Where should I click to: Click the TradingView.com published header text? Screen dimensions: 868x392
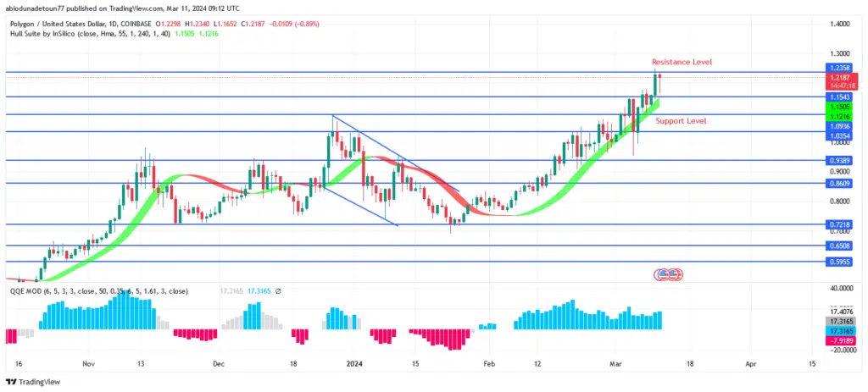click(118, 9)
